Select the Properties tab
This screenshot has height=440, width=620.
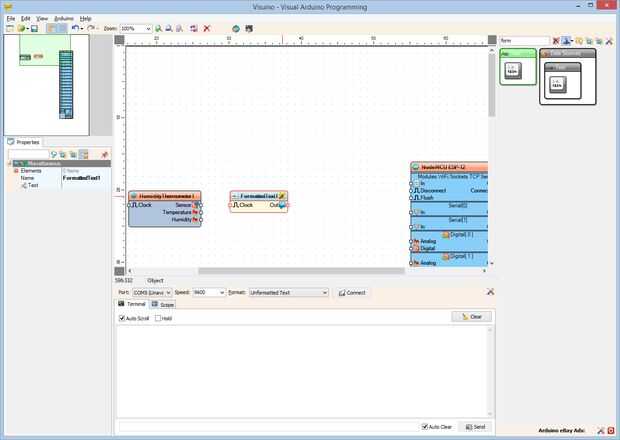tap(24, 142)
